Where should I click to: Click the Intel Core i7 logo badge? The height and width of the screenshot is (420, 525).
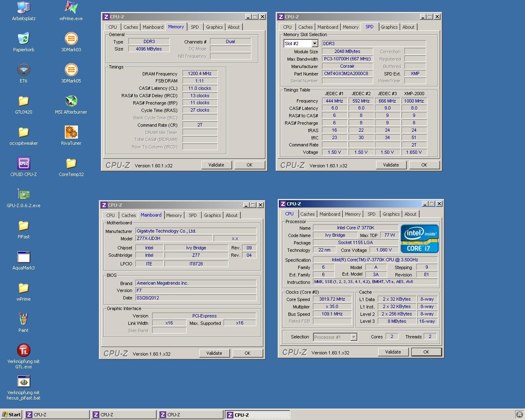[420, 238]
